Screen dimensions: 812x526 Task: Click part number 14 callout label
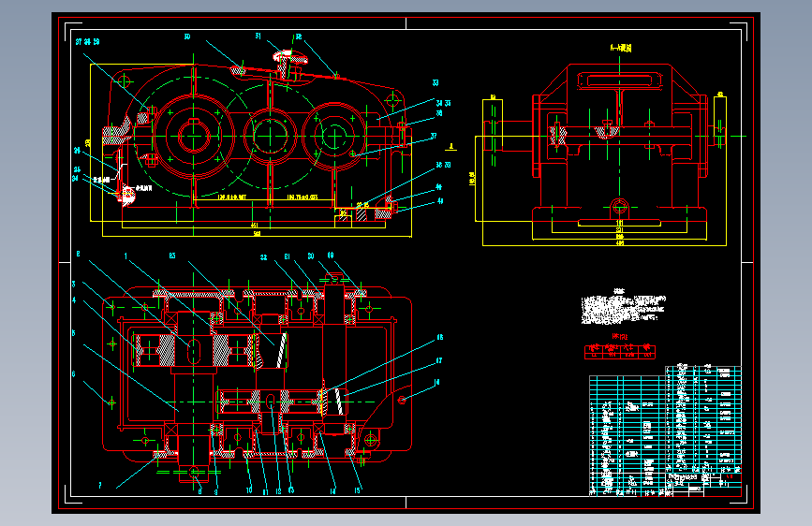[x=332, y=491]
